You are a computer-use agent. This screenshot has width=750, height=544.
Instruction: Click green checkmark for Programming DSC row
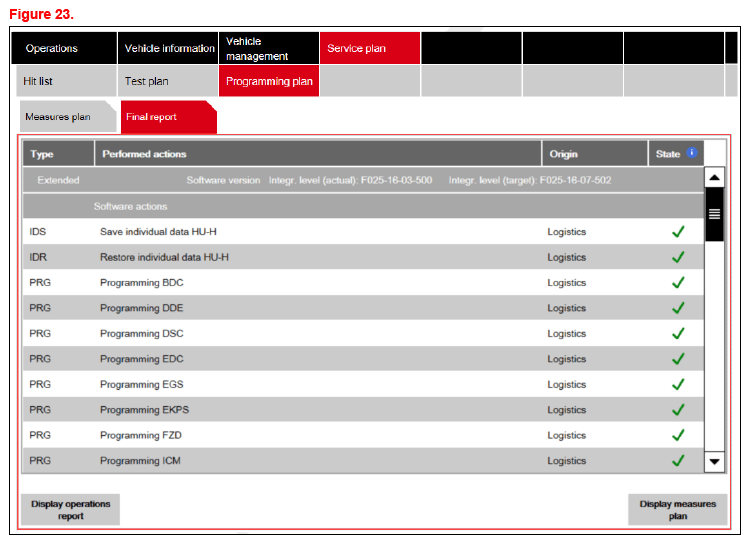[678, 334]
